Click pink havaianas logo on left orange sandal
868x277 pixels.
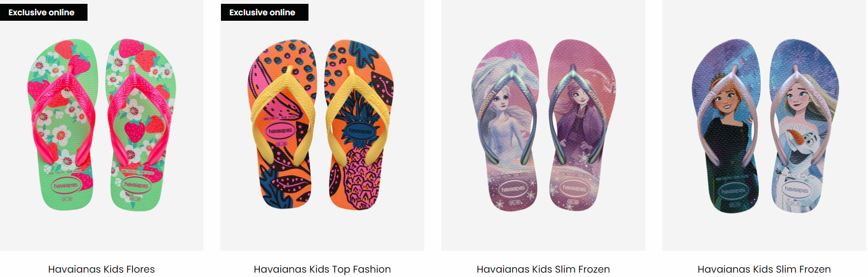[279, 131]
